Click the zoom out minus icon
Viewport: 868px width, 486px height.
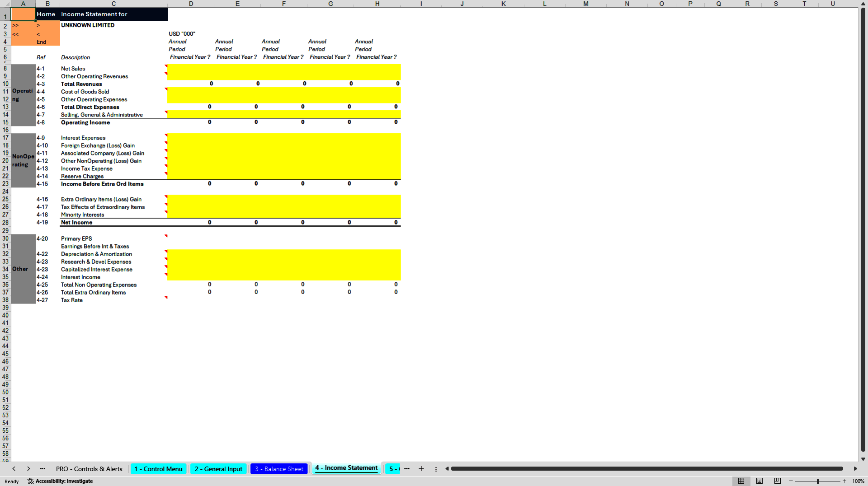tap(791, 481)
